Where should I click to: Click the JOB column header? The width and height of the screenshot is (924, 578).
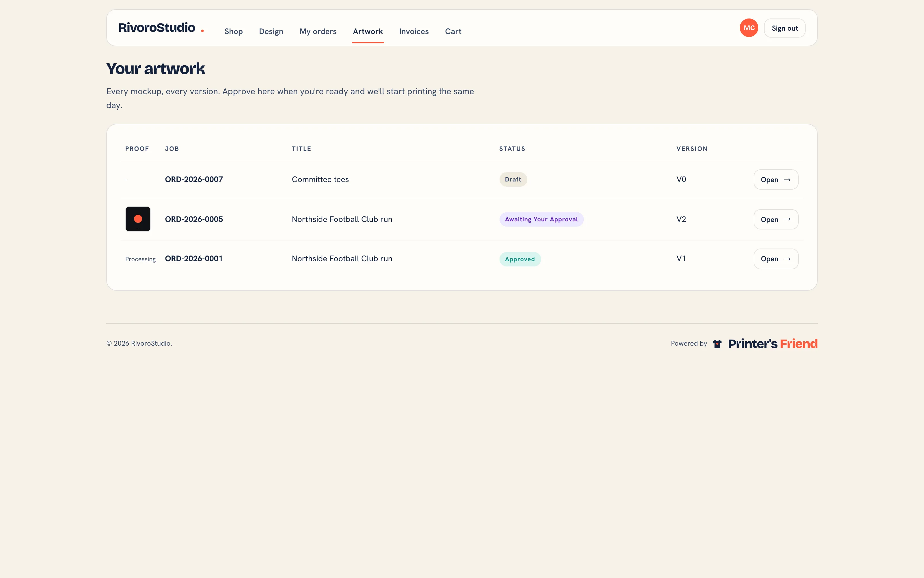click(172, 149)
